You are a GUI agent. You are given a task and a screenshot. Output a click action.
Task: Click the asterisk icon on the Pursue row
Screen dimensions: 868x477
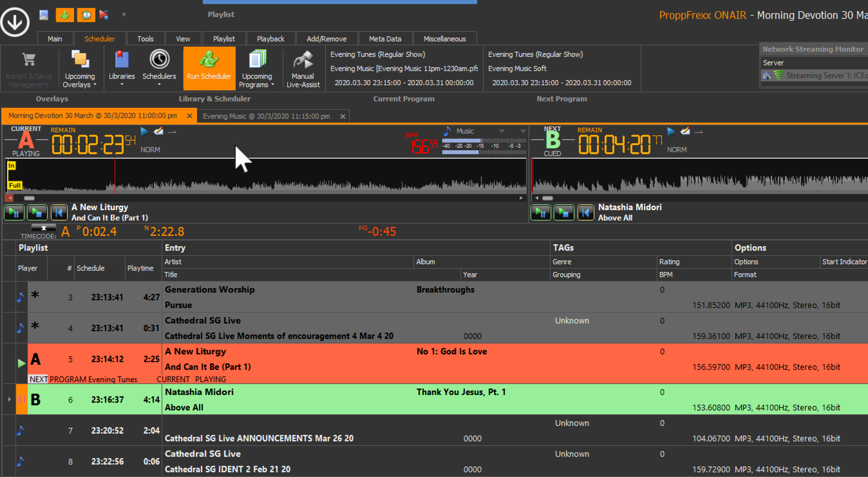(x=35, y=295)
